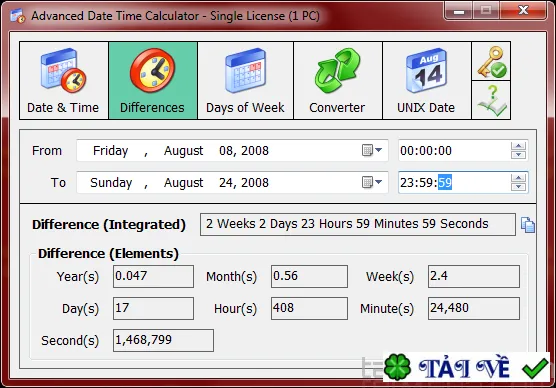Click the Difference (Integrated) result field

358,224
